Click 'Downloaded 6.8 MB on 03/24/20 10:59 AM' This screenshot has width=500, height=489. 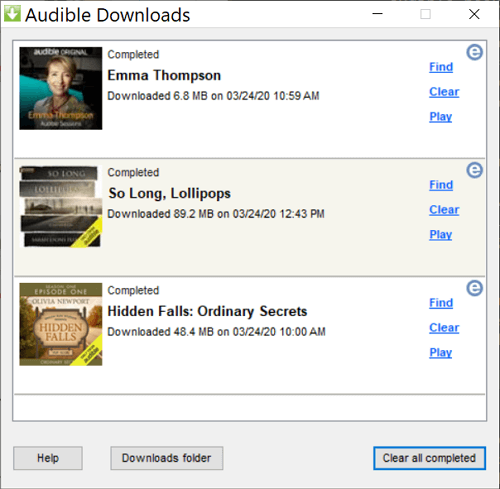[x=213, y=96]
